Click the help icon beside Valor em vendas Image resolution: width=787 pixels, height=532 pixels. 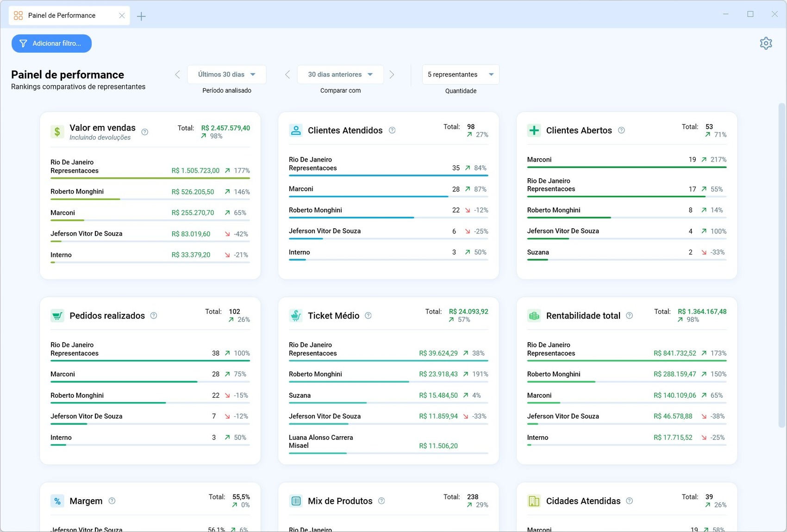coord(145,132)
